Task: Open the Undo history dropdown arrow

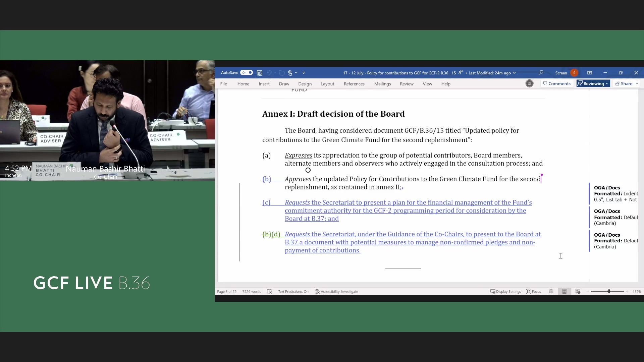Action: [275, 73]
